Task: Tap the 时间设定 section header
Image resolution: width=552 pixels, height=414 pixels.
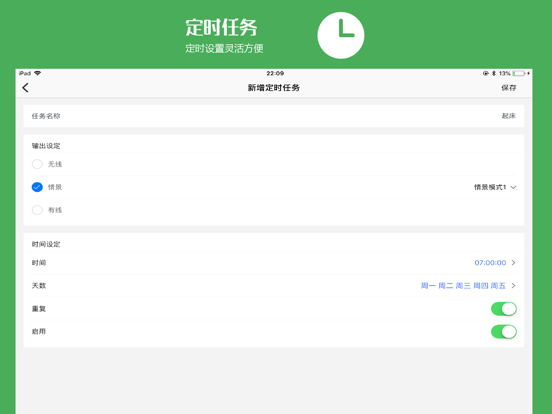Action: tap(46, 244)
